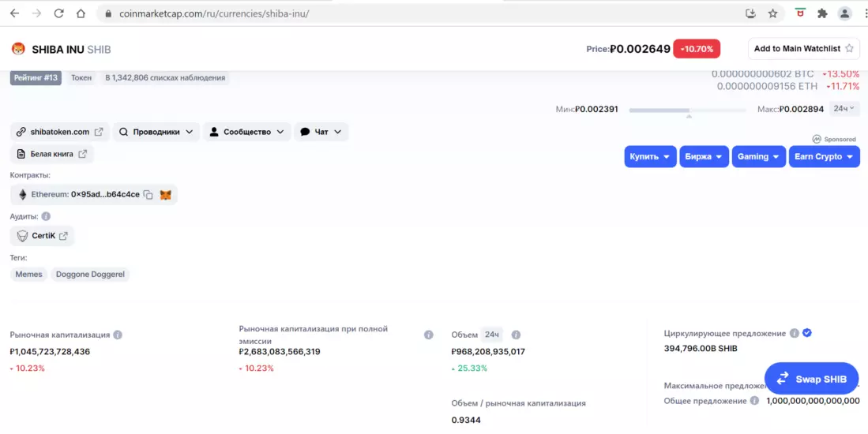Open the CertiK audit link

[x=43, y=235]
